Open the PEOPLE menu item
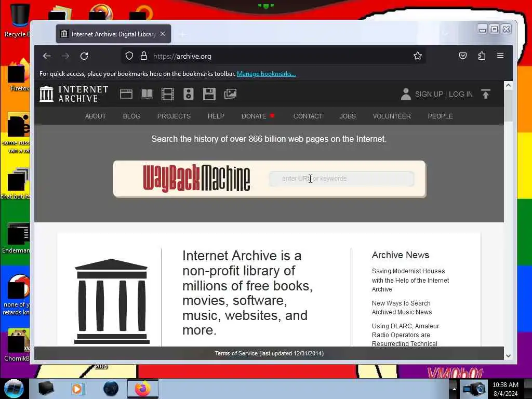This screenshot has height=399, width=532. 441,116
